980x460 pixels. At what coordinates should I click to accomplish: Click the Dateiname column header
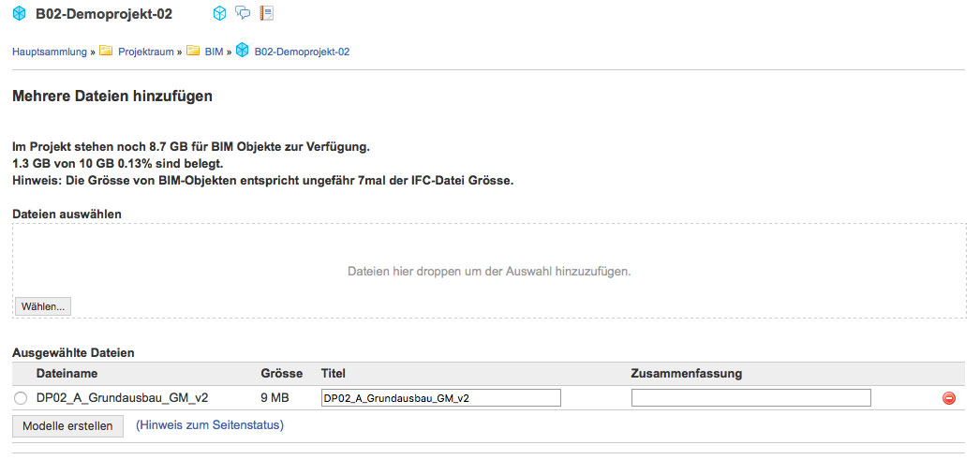[67, 374]
